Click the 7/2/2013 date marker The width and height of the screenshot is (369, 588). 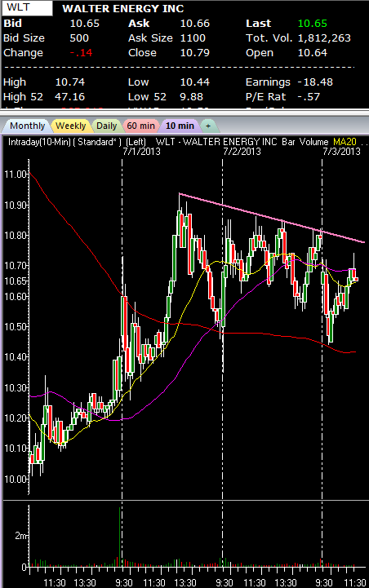pyautogui.click(x=242, y=152)
